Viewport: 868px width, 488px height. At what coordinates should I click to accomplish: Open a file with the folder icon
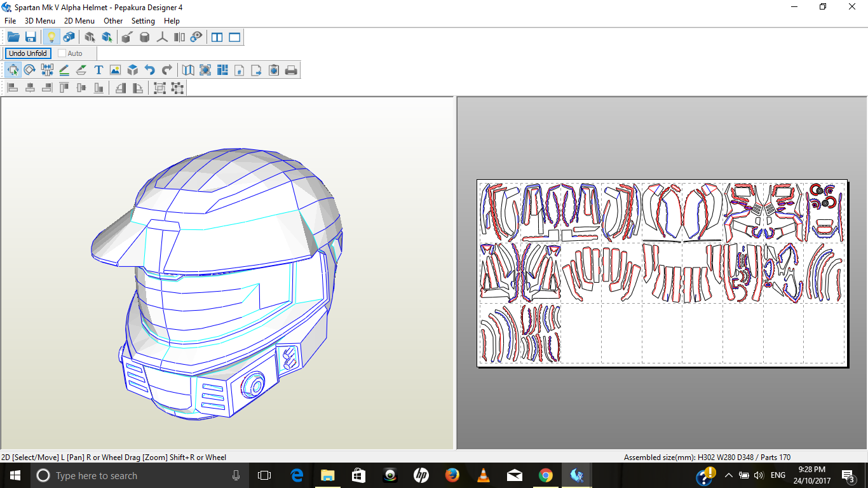[x=13, y=37]
